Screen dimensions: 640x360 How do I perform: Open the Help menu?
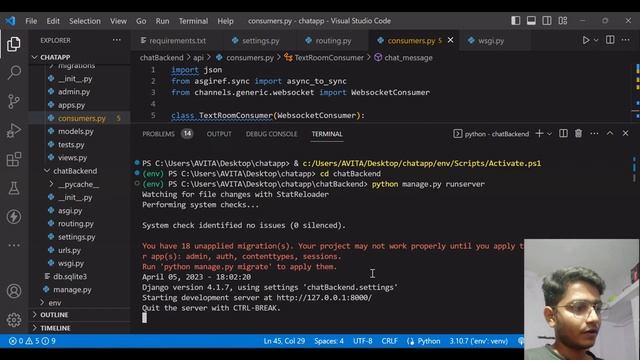pyautogui.click(x=225, y=21)
